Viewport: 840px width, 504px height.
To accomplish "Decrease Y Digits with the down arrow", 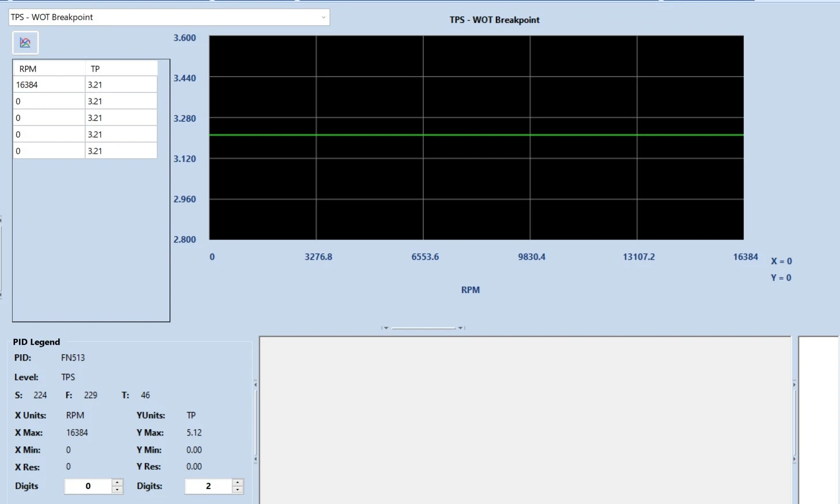I will pos(238,490).
